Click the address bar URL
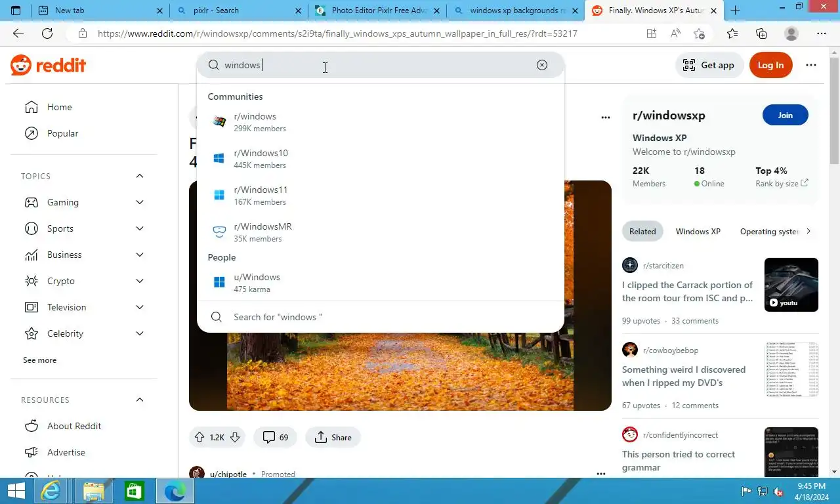Screen dimensions: 840x504 point(337,33)
